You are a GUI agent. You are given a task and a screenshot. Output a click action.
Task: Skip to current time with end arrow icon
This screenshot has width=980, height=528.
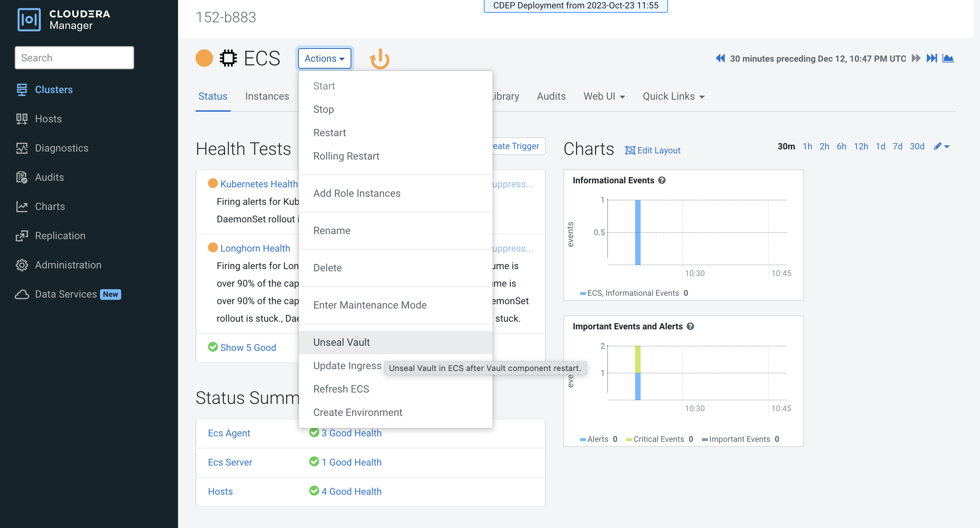point(931,58)
